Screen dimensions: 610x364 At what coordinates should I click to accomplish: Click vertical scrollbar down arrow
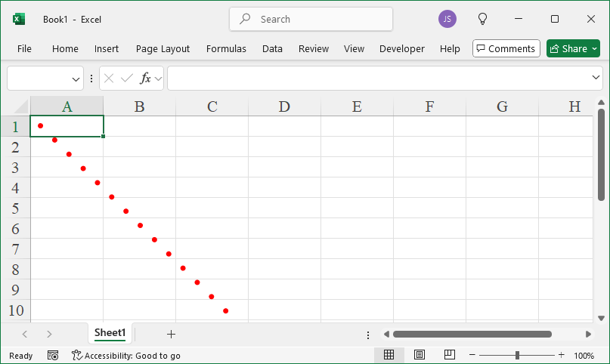click(601, 318)
